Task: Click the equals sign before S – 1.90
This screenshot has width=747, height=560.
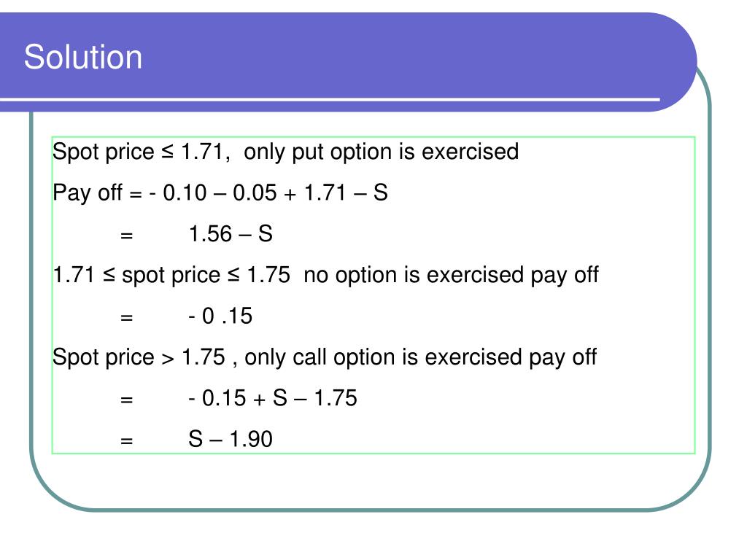Action: 126,440
